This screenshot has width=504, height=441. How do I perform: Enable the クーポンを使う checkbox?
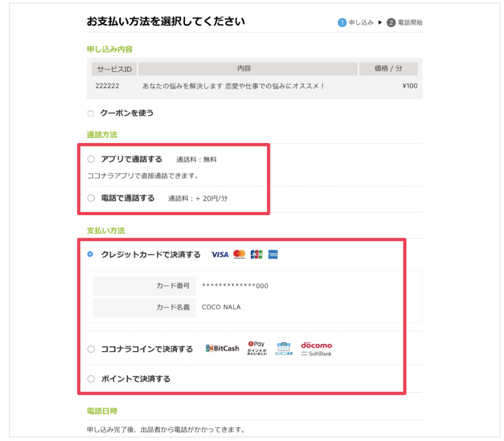[91, 113]
